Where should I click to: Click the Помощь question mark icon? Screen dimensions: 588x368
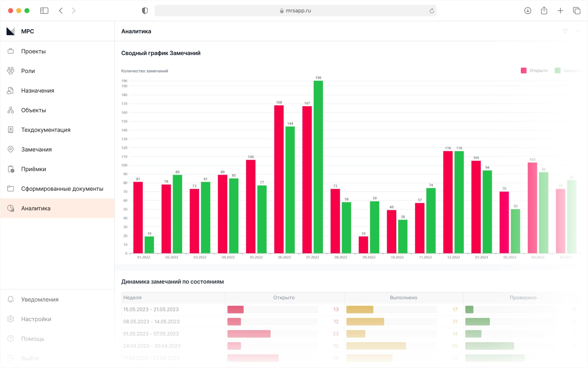10,339
